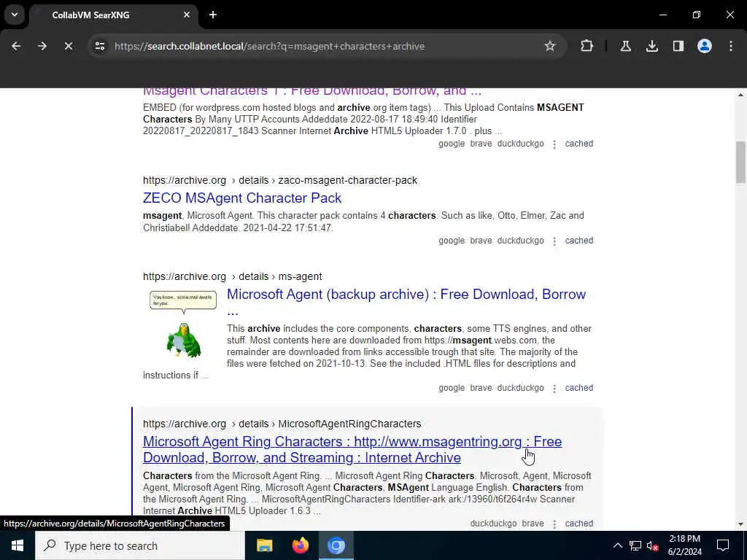Click duckduckgo under backup archive result

tap(520, 388)
